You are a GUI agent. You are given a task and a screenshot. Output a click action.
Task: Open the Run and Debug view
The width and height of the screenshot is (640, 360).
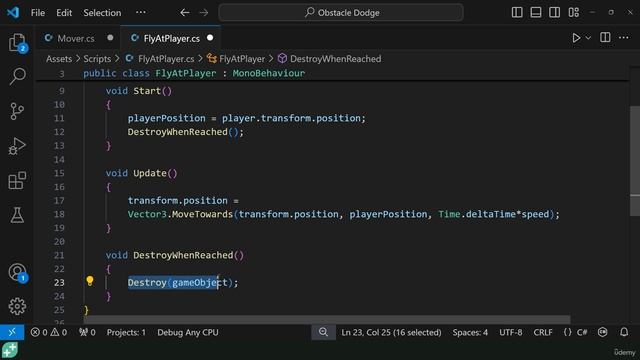pyautogui.click(x=17, y=146)
